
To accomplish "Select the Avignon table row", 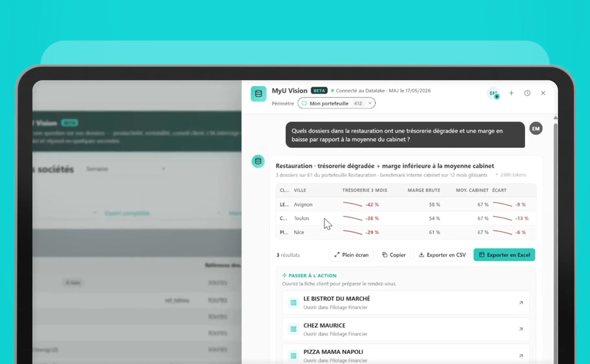I will point(406,205).
